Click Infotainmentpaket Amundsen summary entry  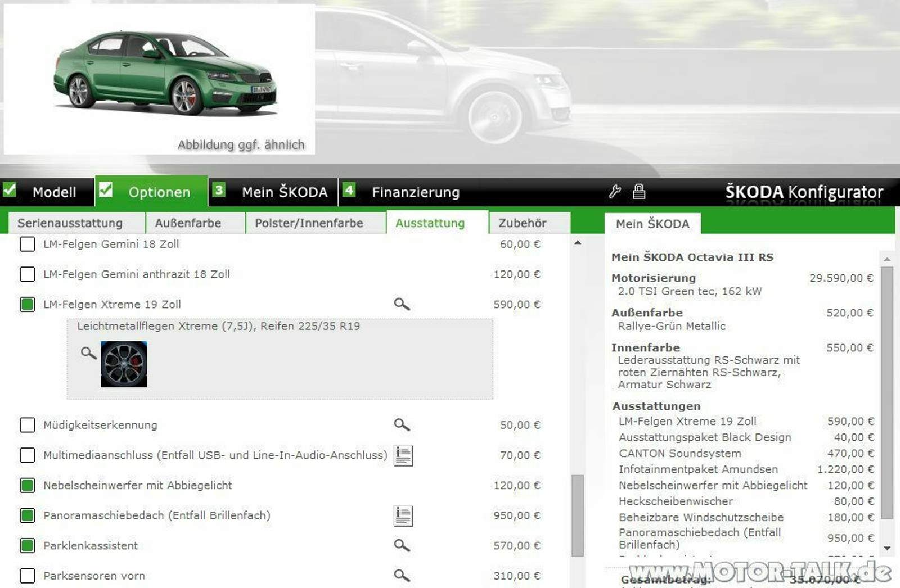[x=699, y=469]
